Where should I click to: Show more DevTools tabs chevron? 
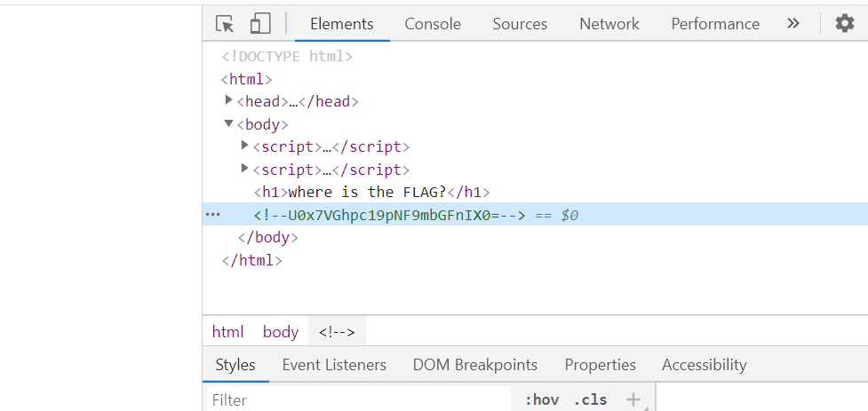pos(793,23)
